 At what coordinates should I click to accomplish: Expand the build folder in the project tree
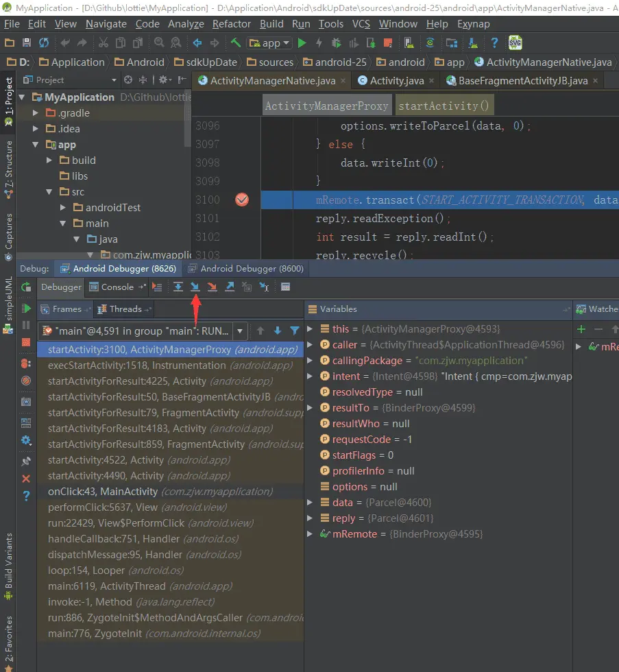(49, 160)
